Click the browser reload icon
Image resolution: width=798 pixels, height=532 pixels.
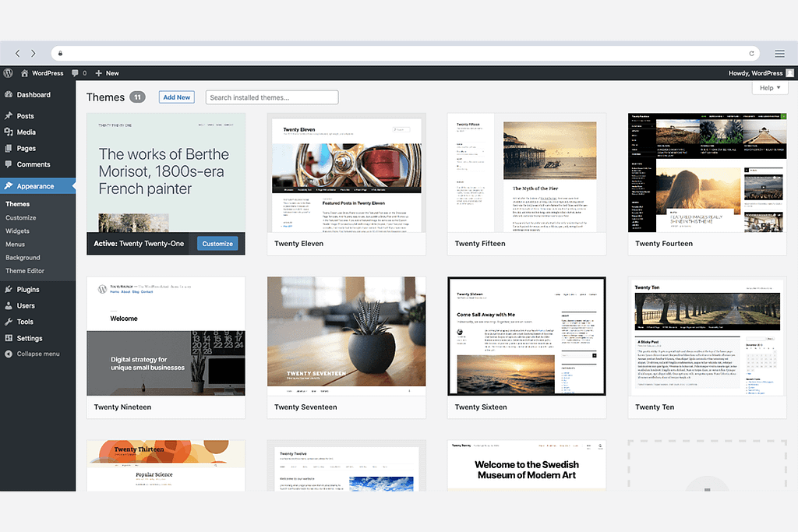click(x=751, y=54)
